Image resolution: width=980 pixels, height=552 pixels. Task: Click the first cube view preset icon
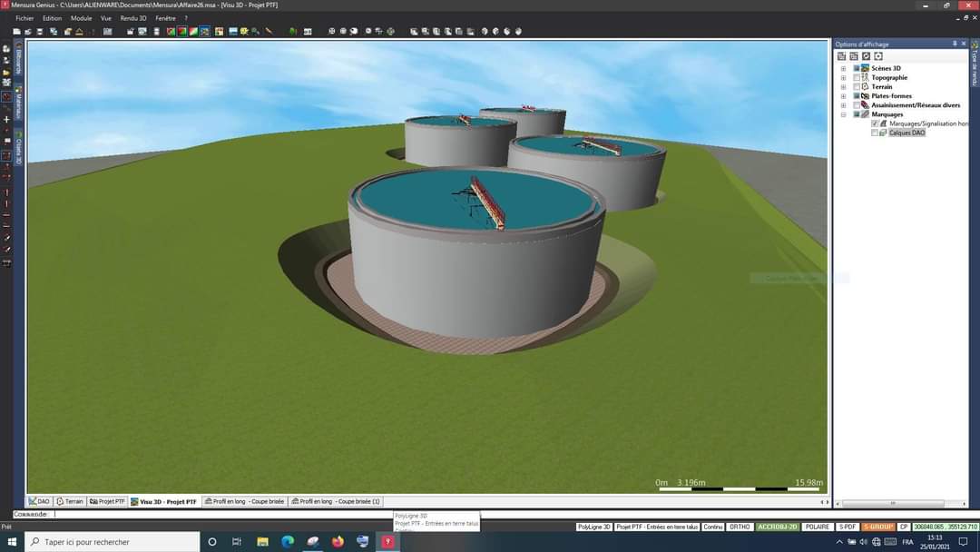click(x=414, y=31)
